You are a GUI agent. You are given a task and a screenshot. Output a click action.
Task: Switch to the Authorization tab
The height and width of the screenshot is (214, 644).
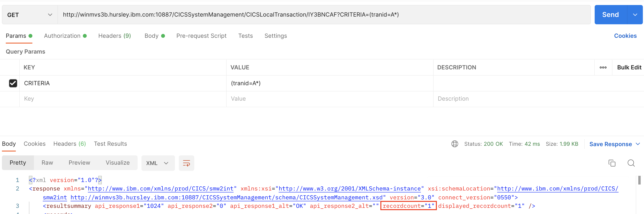[62, 36]
